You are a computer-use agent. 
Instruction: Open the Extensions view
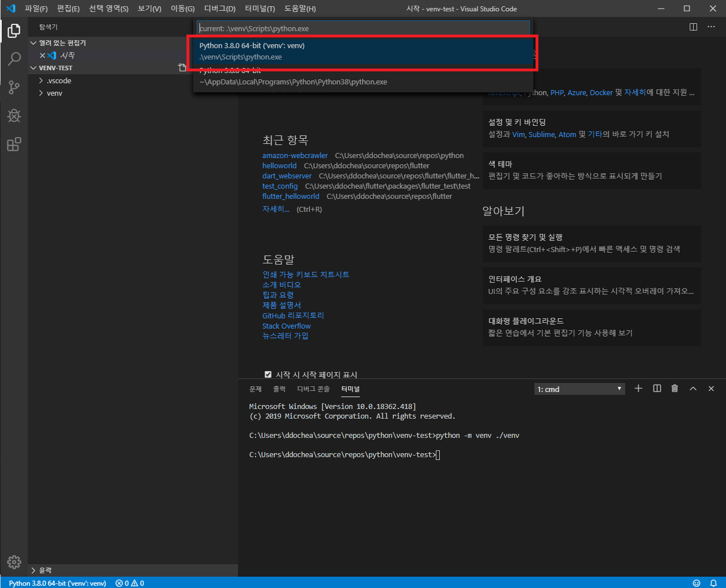[x=14, y=144]
